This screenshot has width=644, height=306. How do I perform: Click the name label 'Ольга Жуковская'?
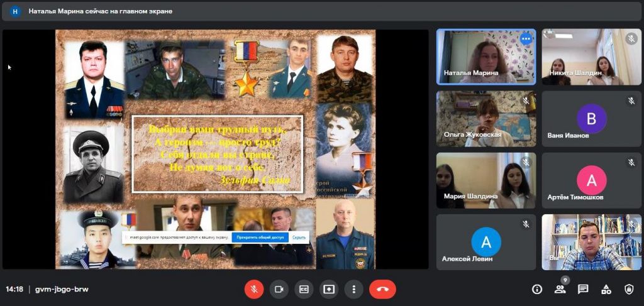coord(473,134)
